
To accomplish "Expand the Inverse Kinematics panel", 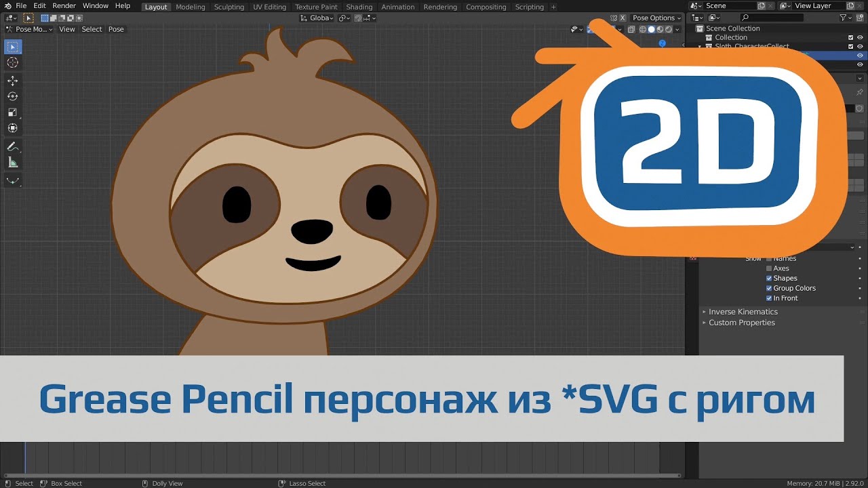I will (743, 312).
